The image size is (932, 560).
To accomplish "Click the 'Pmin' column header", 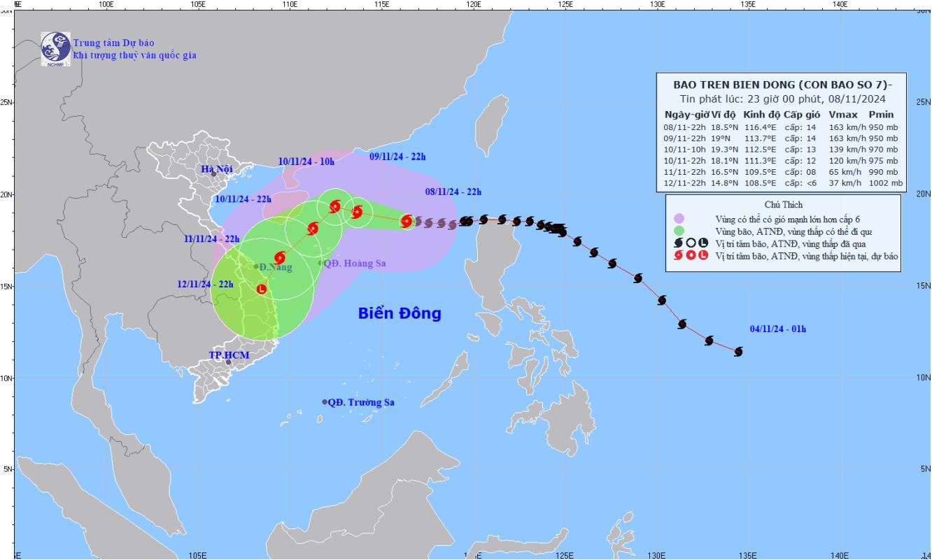I will coord(881,114).
